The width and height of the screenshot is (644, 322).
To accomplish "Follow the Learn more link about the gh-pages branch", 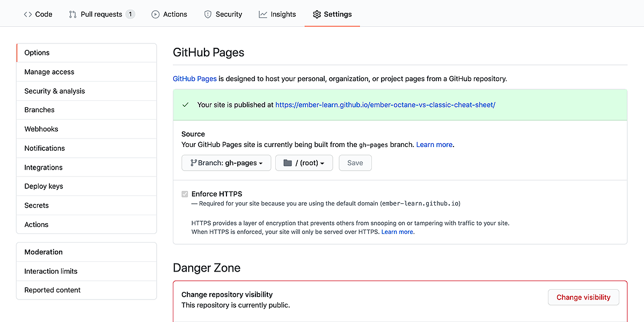I will point(435,144).
